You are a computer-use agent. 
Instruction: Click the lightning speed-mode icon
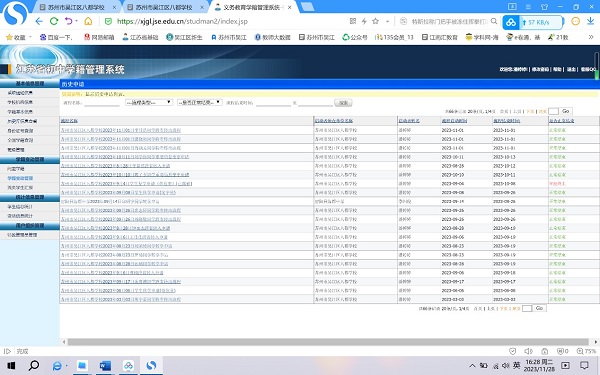pos(364,21)
